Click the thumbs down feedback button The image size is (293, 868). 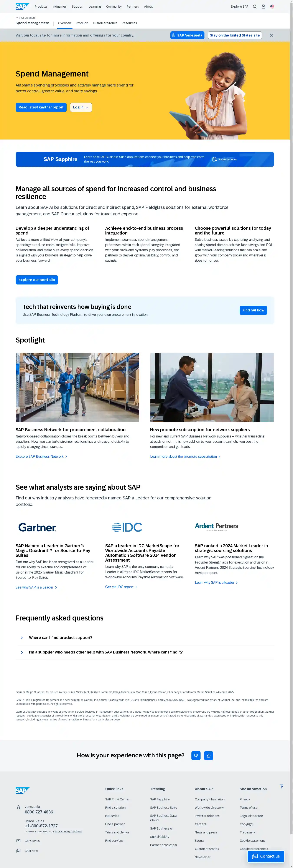point(196,755)
